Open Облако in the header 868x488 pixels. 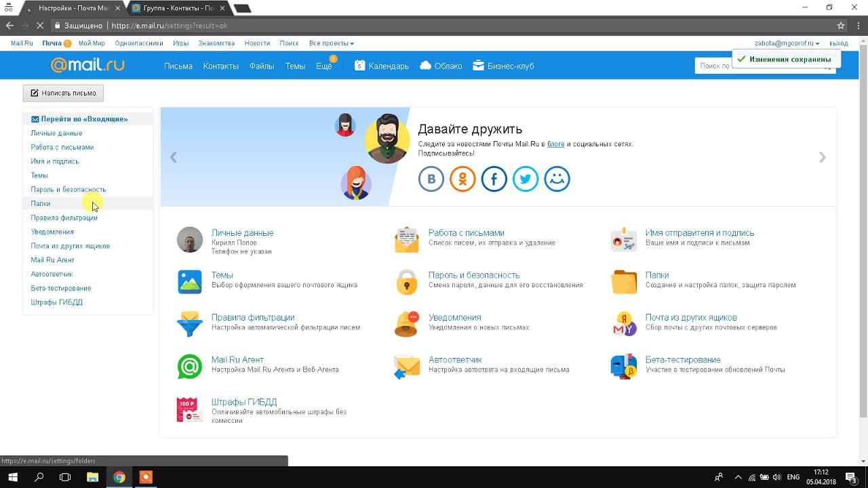pyautogui.click(x=441, y=66)
